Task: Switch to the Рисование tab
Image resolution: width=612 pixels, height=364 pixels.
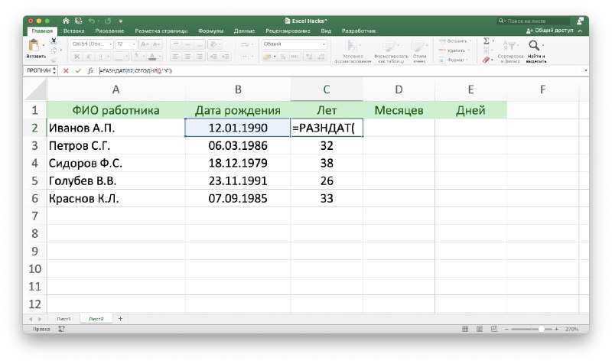Action: [x=109, y=31]
